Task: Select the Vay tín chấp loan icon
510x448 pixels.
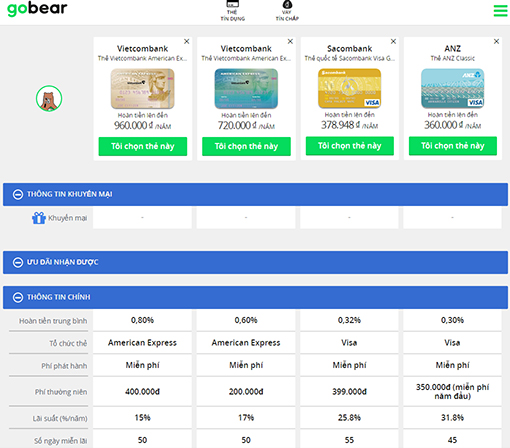Action: (x=287, y=11)
